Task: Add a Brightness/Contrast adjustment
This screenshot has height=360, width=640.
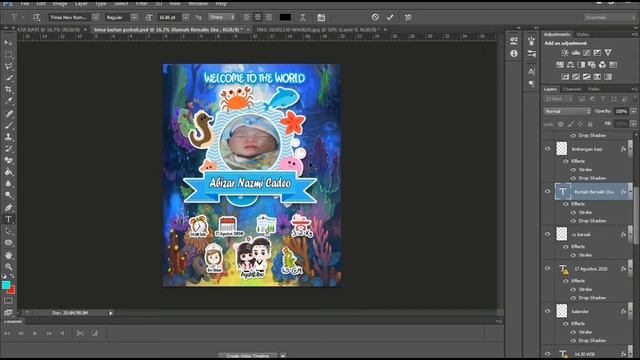Action: tap(564, 53)
